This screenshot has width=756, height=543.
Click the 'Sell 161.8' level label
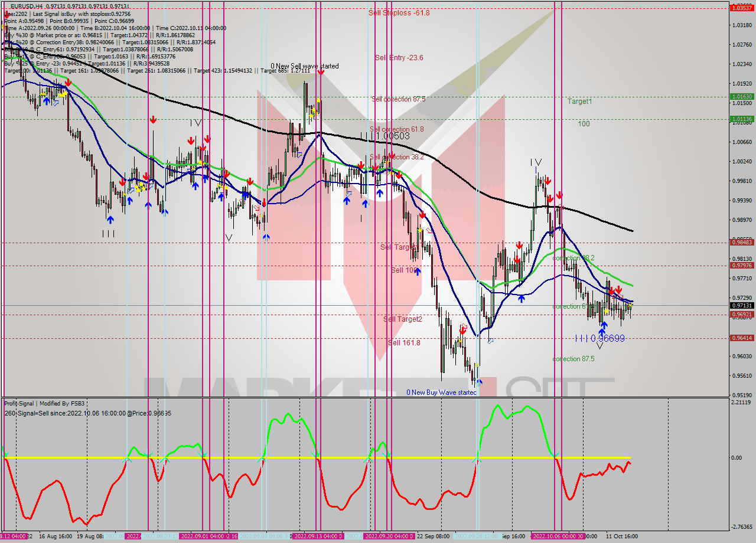(x=404, y=343)
